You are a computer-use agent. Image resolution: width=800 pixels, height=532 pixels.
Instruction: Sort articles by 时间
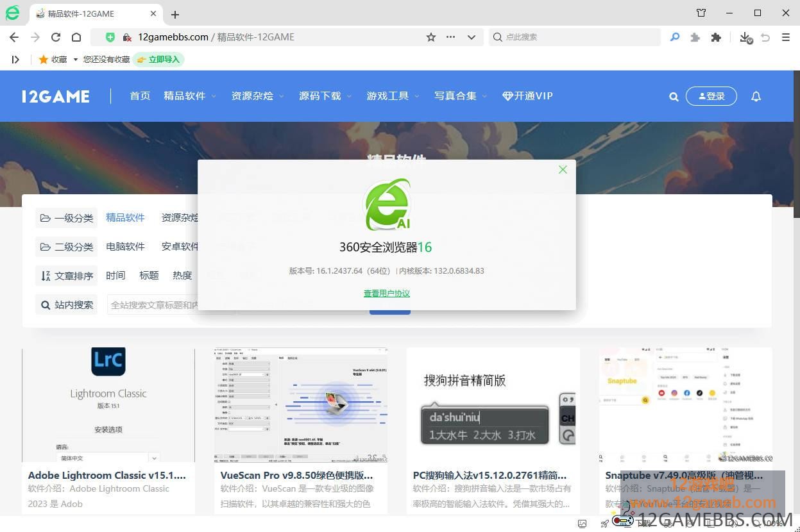115,276
